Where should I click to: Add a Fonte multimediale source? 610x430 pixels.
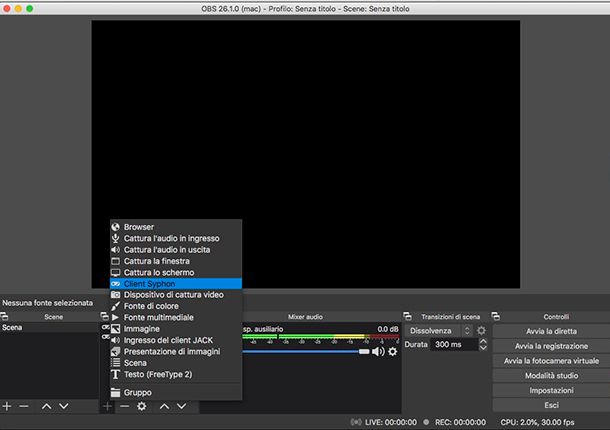coord(176,318)
